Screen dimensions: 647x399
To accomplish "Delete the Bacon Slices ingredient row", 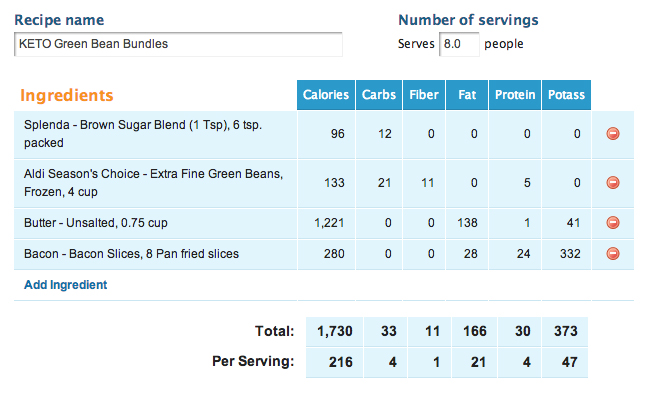I will click(613, 253).
